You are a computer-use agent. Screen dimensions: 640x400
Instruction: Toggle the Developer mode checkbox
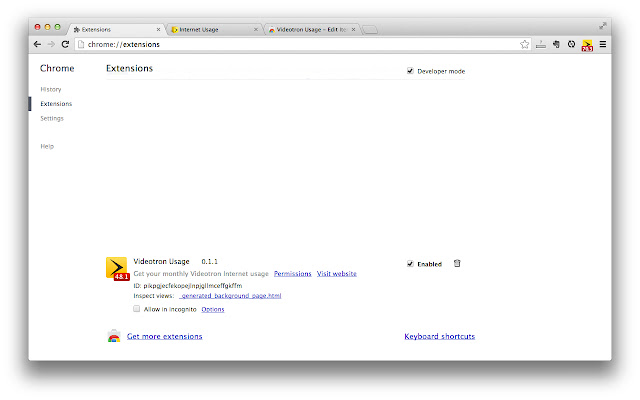pyautogui.click(x=410, y=71)
